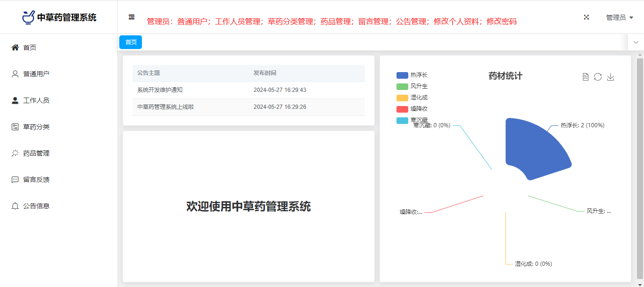Click the 燥降收 red legend swatch

[402, 109]
